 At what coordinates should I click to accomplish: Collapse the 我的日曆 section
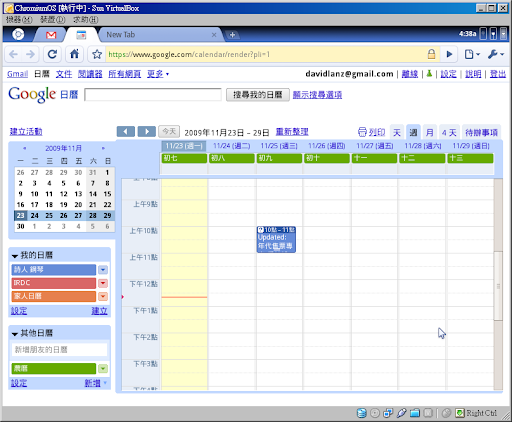[15, 256]
